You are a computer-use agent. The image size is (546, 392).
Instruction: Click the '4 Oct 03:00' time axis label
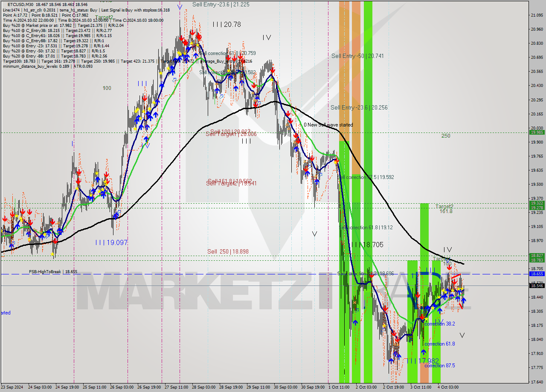[x=448, y=387]
